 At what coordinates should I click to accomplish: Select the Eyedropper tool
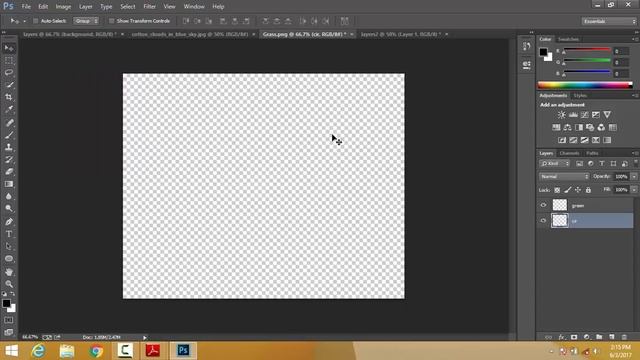click(9, 109)
